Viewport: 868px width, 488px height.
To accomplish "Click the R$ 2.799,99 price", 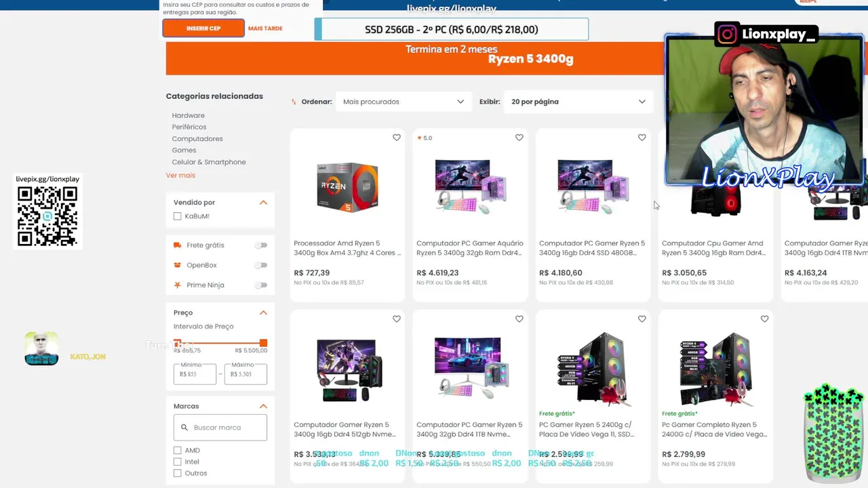I will tap(684, 455).
